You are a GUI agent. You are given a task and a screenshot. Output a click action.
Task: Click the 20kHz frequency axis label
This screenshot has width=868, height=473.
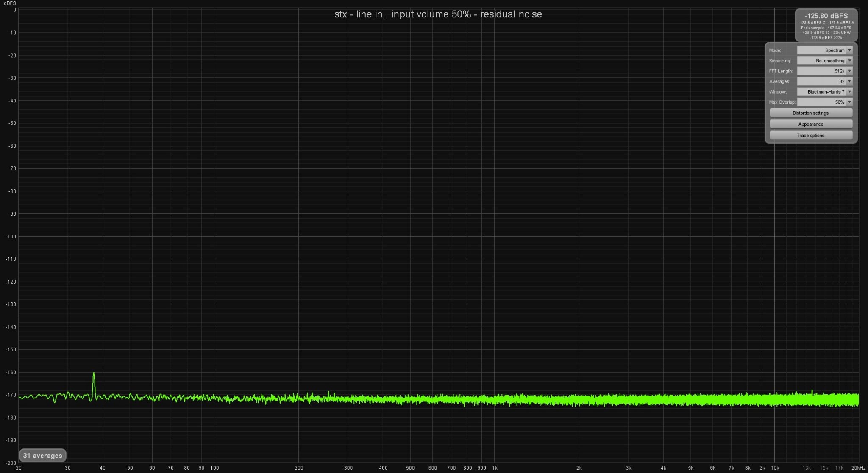point(858,468)
